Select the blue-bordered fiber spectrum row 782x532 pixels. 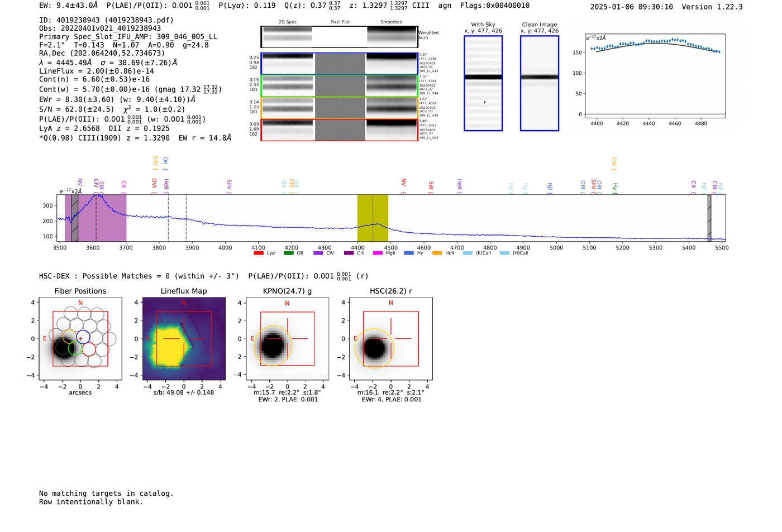(340, 64)
